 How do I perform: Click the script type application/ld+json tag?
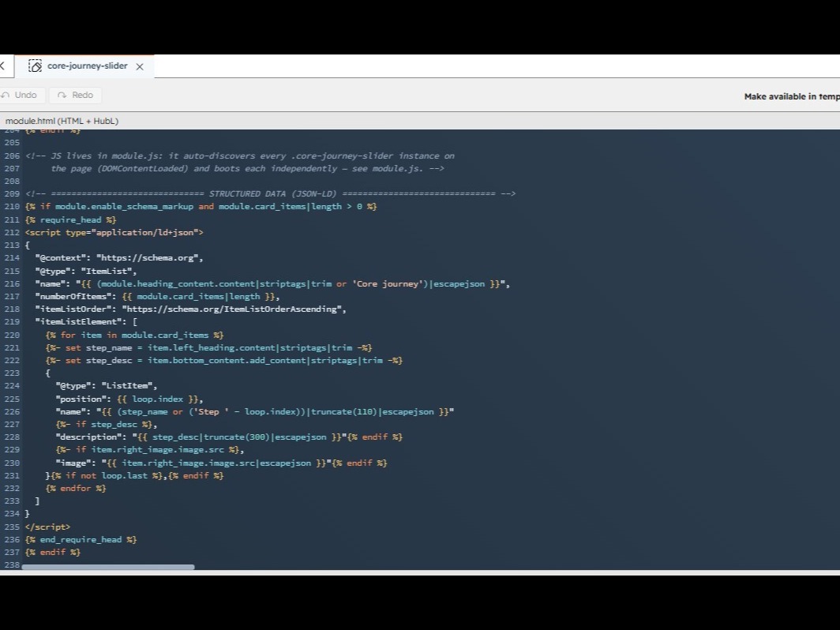pyautogui.click(x=114, y=232)
